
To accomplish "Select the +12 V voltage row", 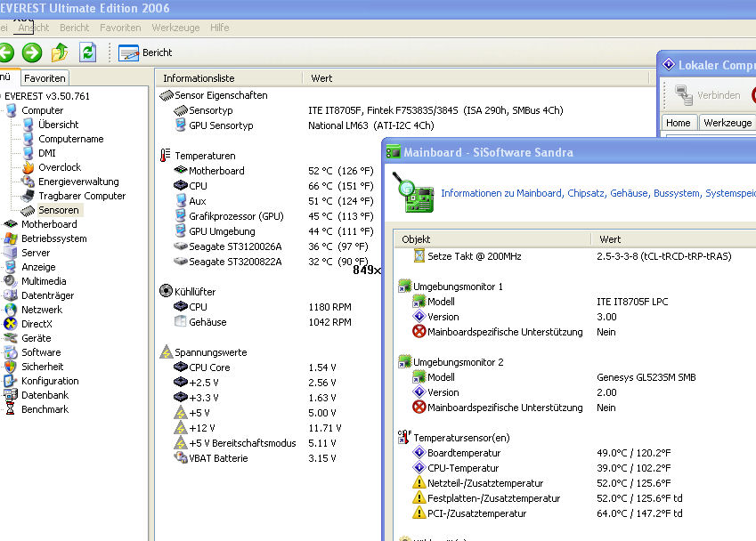I will pos(257,428).
